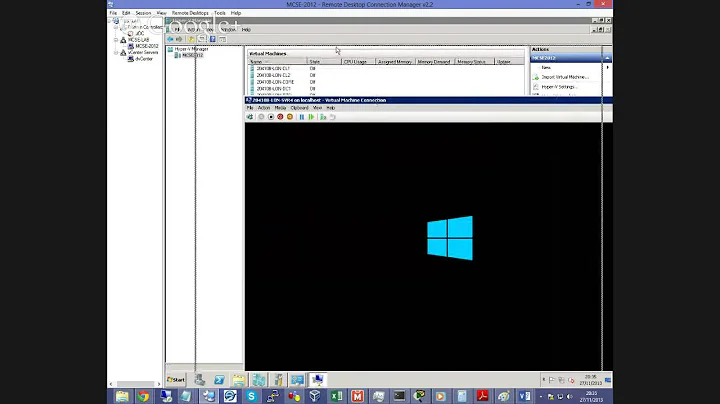Collapse the MCSE2012 section in Actions pane

(607, 58)
